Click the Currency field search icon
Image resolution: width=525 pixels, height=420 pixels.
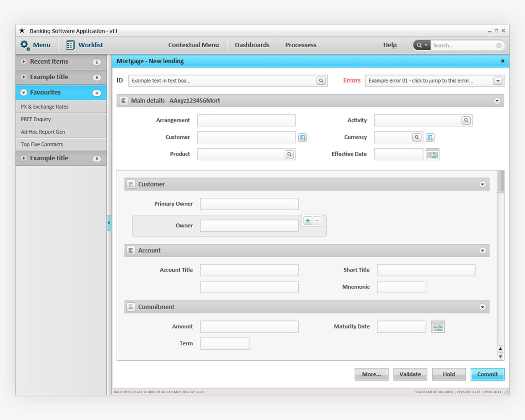coord(417,137)
